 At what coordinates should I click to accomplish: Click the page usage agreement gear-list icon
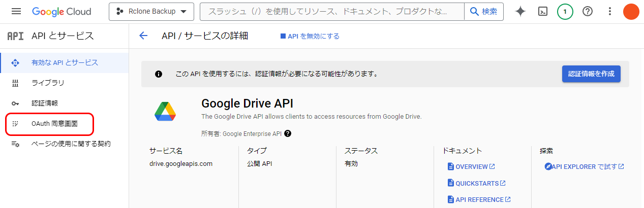[x=15, y=144]
